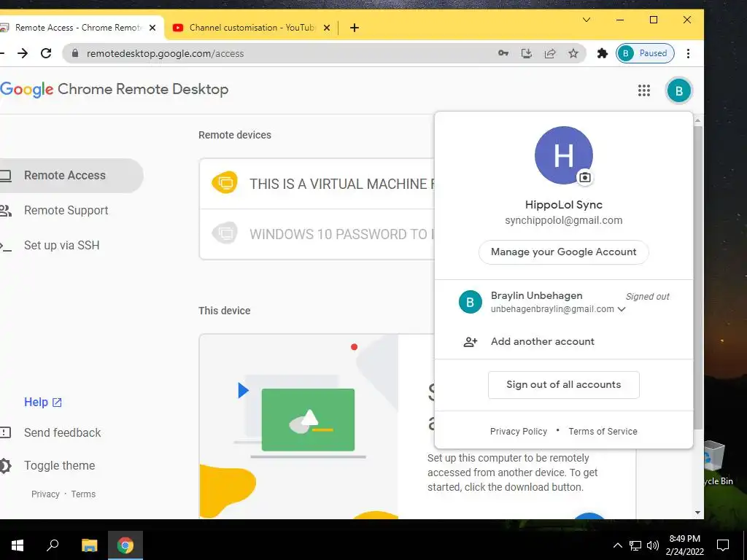Switch to the Channel customisation YouTube tab
The width and height of the screenshot is (747, 560).
252,28
